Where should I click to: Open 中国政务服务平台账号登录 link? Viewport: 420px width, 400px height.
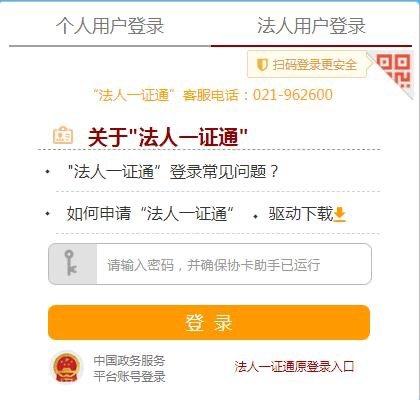[129, 369]
